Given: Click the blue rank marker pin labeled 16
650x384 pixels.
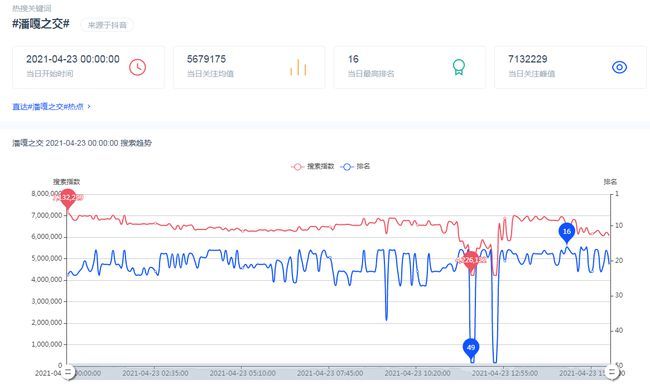Looking at the screenshot, I should pyautogui.click(x=567, y=232).
